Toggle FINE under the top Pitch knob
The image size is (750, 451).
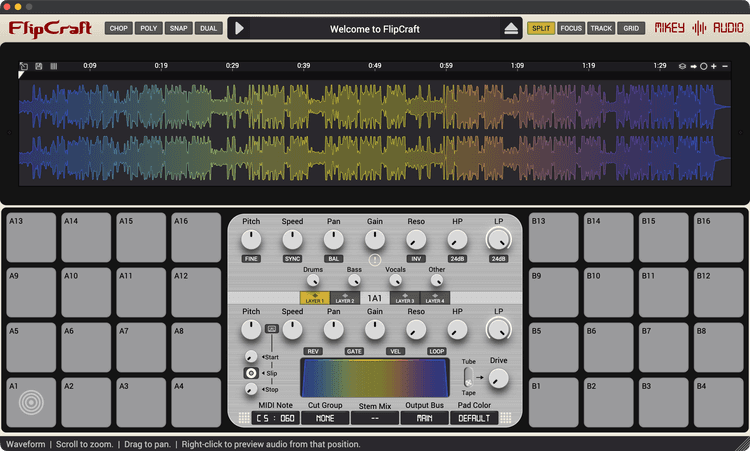251,259
